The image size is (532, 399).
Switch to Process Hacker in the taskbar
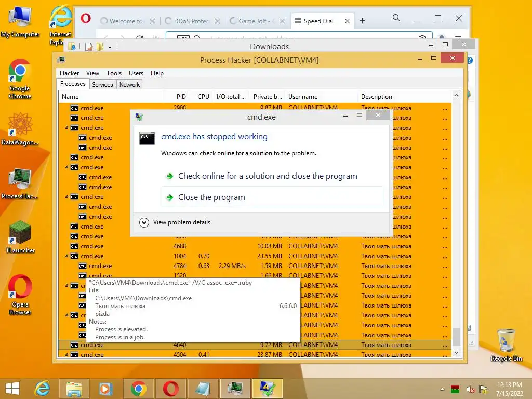(235, 389)
